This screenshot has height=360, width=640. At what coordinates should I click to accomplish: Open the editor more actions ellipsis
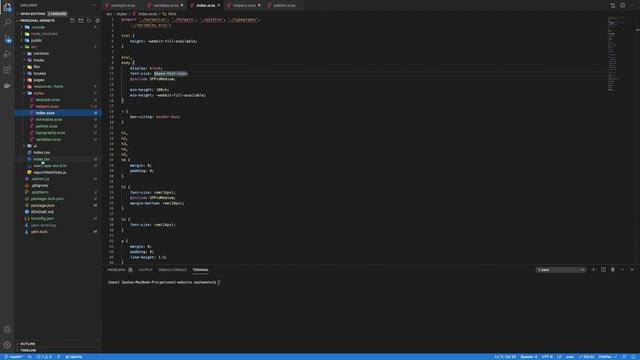(x=632, y=5)
